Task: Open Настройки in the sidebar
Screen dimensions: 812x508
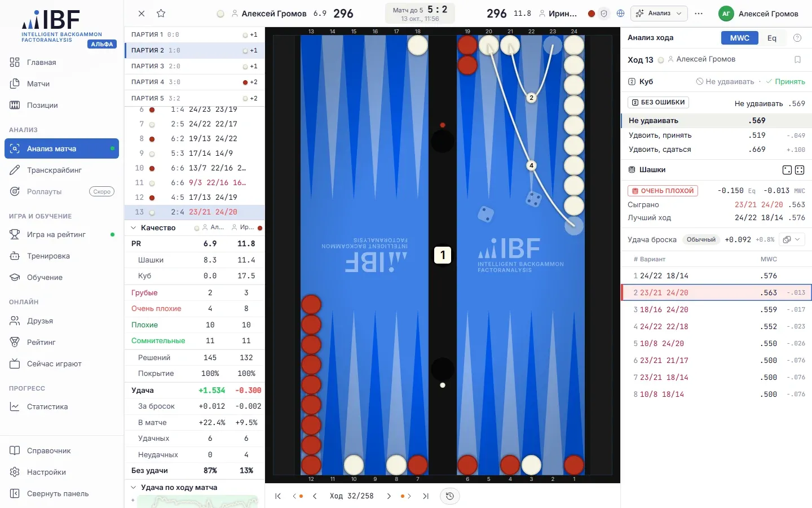Action: [61, 472]
